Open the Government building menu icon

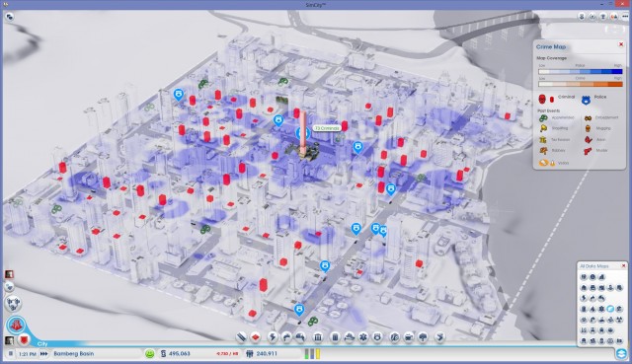coord(318,337)
